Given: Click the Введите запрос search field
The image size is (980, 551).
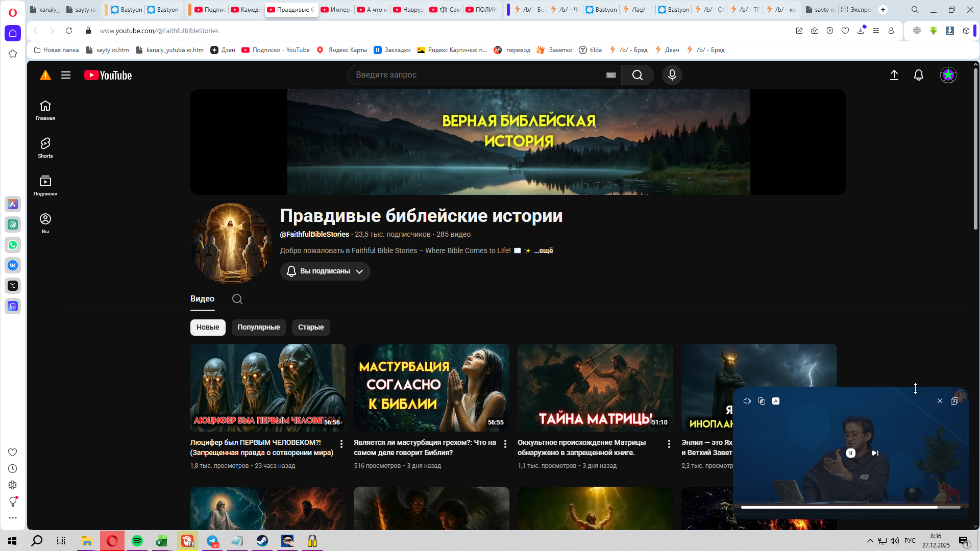Looking at the screenshot, I should click(x=475, y=75).
